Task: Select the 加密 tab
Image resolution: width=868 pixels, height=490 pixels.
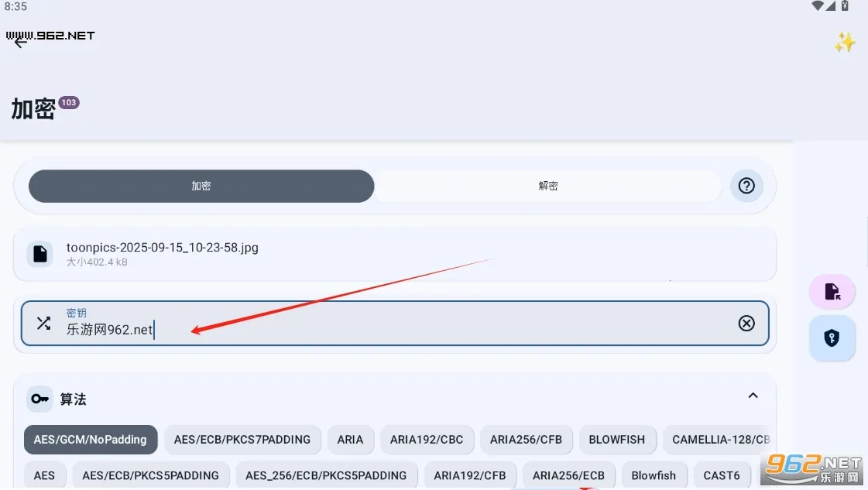Action: pyautogui.click(x=201, y=186)
